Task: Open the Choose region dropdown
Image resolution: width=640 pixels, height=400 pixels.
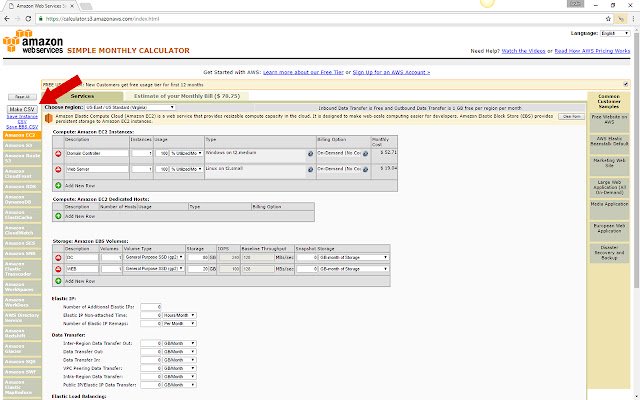Action: (130, 107)
